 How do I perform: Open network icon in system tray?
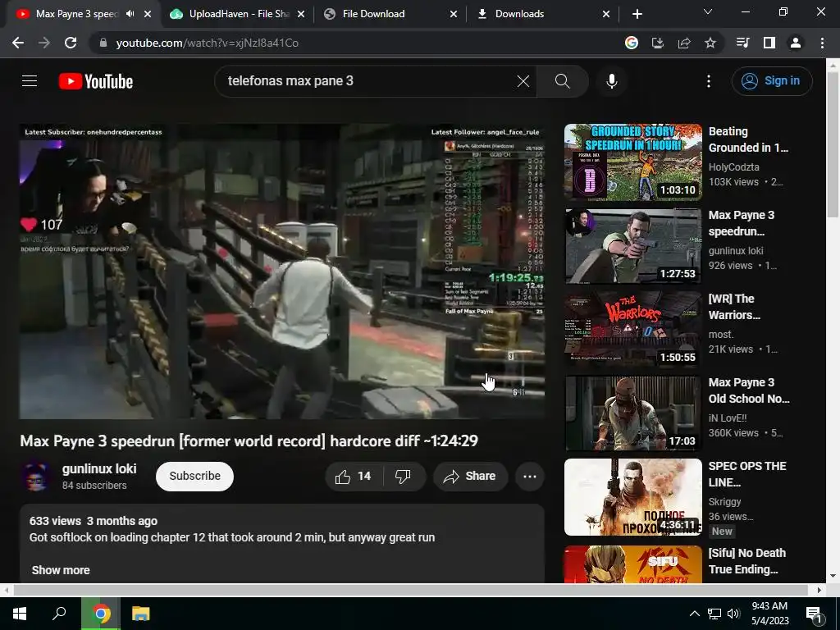pyautogui.click(x=714, y=614)
